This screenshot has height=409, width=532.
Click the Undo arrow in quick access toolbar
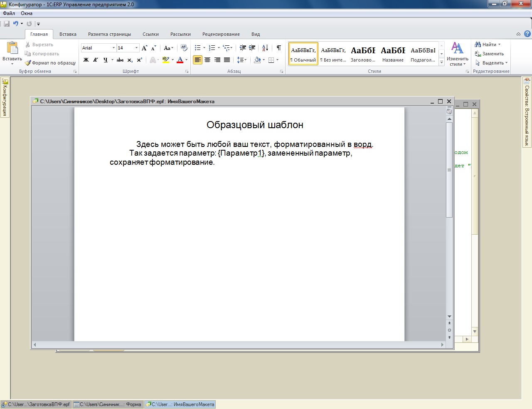coord(15,24)
